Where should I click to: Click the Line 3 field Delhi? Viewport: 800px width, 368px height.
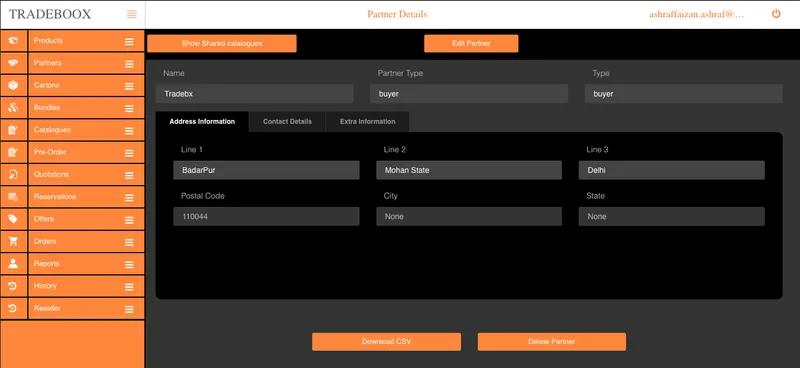pos(671,170)
